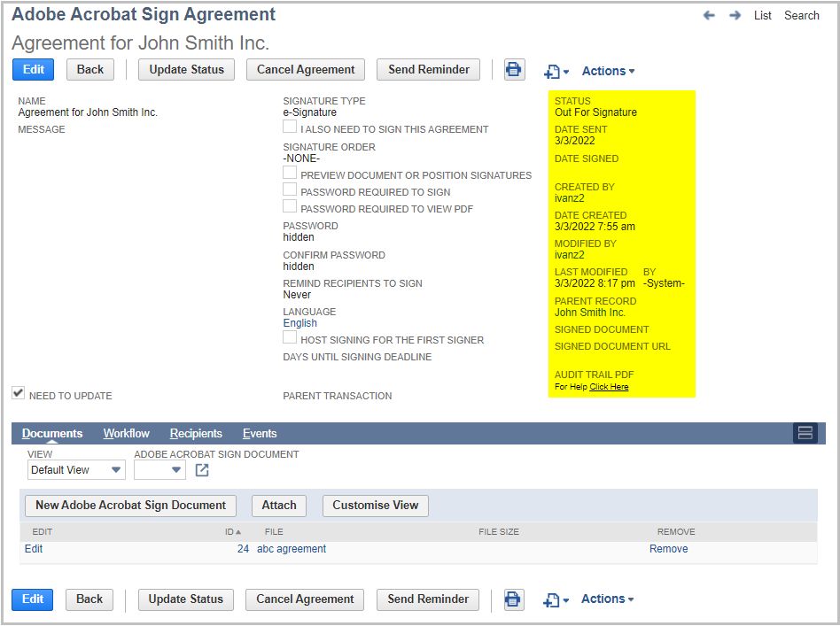This screenshot has height=626, width=840.
Task: Open the top new-document plus icon menu
Action: click(556, 71)
